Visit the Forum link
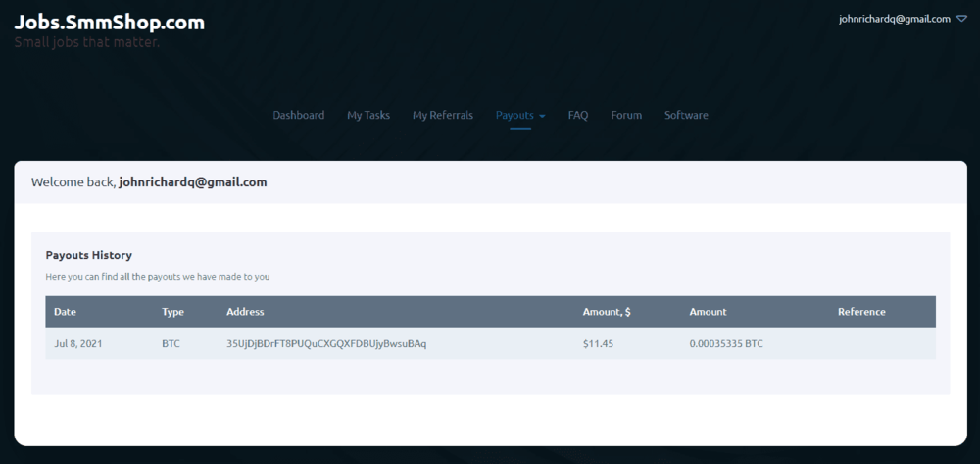 [626, 115]
